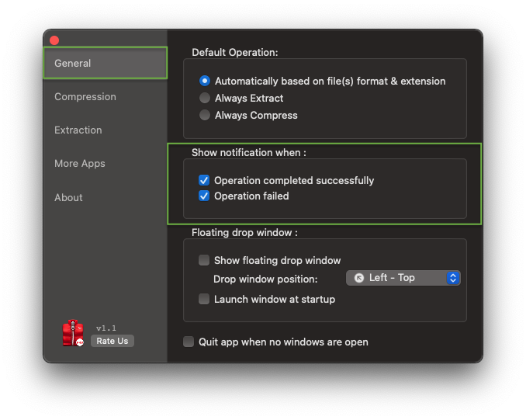
Task: Open the About section
Action: click(68, 197)
